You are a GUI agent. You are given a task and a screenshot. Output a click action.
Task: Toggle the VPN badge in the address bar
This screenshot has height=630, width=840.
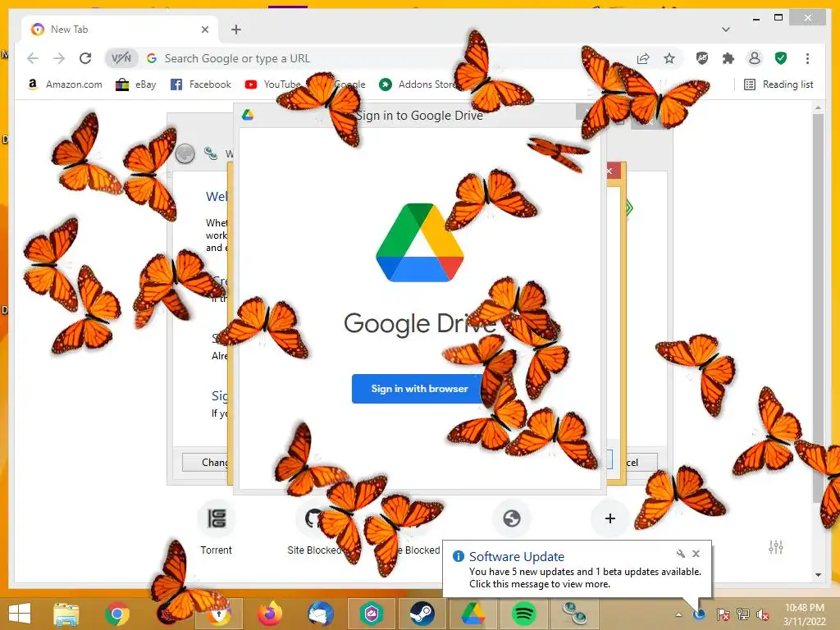[x=121, y=58]
